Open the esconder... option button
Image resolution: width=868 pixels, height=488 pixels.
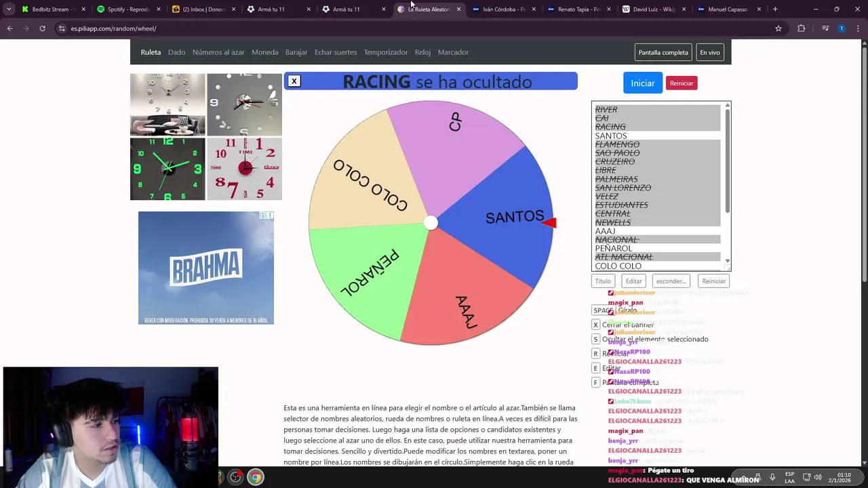671,281
